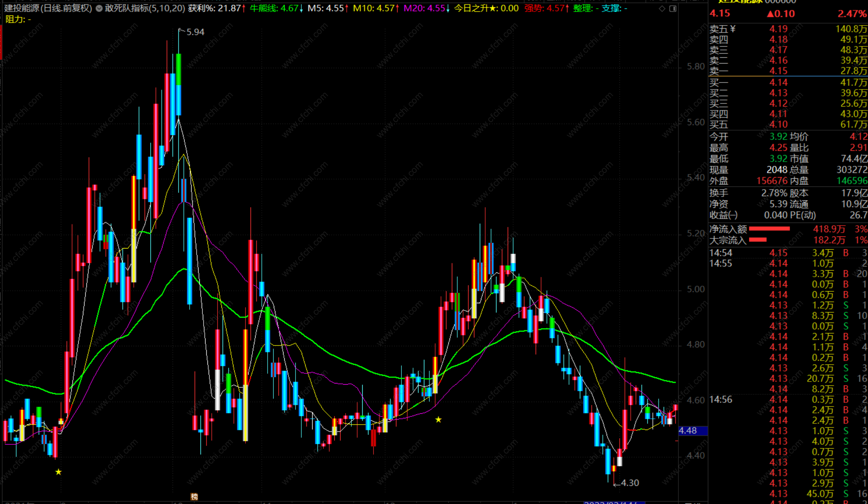Click the ¥ symbol next to 卖五
The image size is (868, 504).
(x=733, y=29)
